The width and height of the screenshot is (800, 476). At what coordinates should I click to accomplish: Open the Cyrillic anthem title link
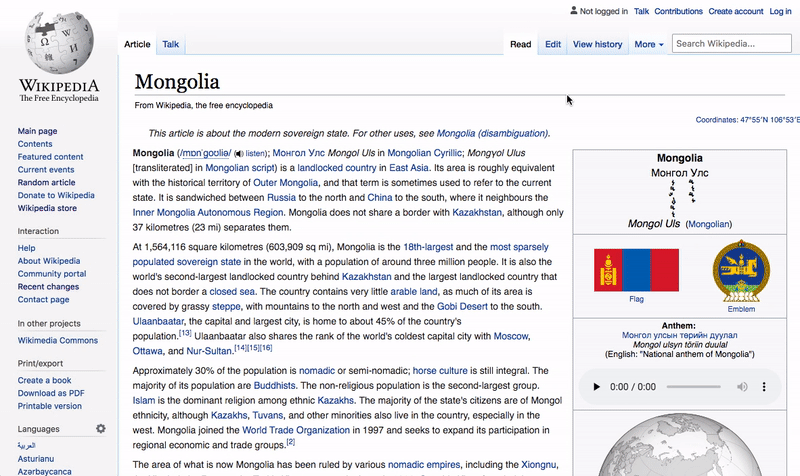click(x=679, y=335)
